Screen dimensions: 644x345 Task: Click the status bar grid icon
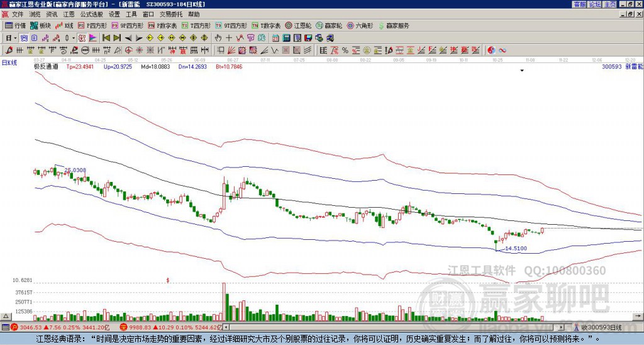(x=5, y=327)
